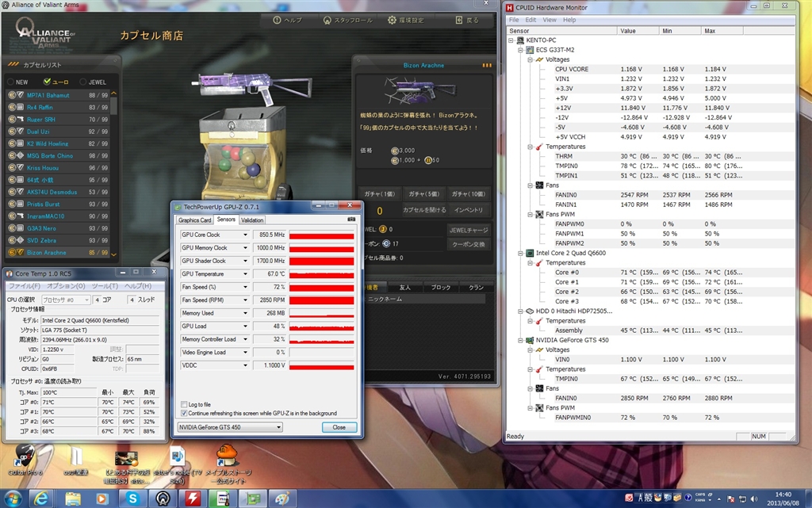The height and width of the screenshot is (508, 812).
Task: Open GPU Memory Clock sensor dropdown
Action: tap(245, 248)
